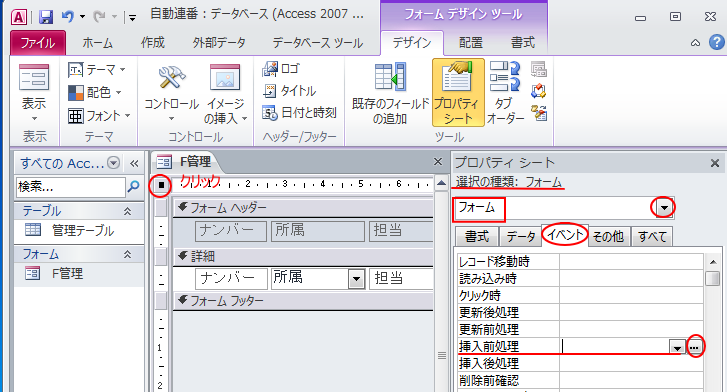727x392 pixels.
Task: Close the プロパティ シート pane
Action: [x=715, y=163]
